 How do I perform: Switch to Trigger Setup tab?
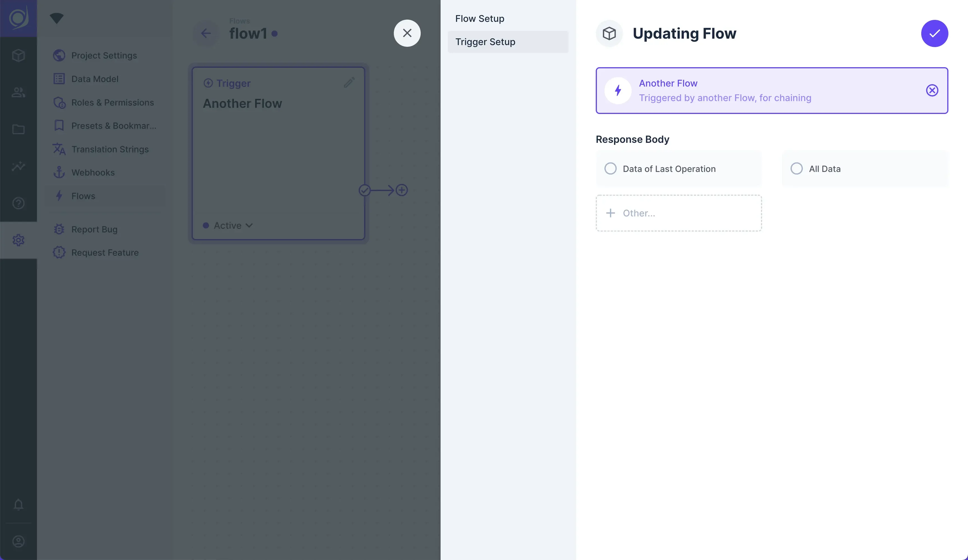coord(485,42)
